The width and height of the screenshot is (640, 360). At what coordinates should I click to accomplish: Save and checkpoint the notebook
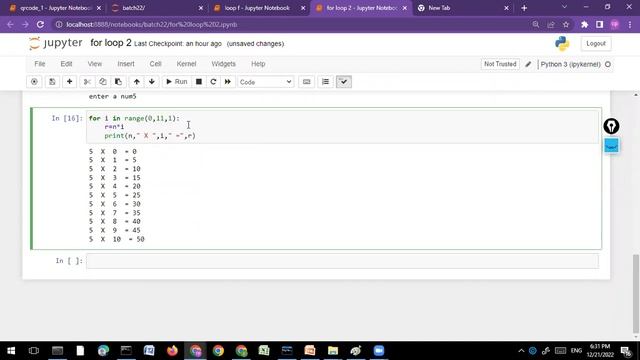pos(52,82)
